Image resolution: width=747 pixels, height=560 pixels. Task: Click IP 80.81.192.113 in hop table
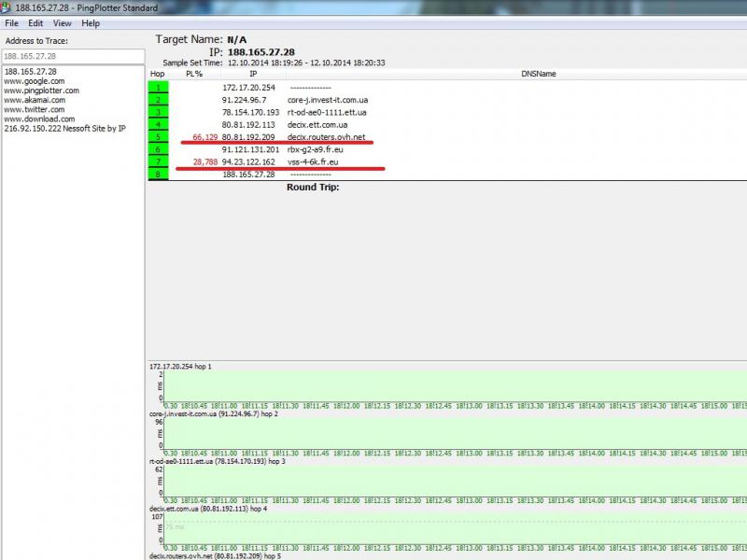point(248,125)
